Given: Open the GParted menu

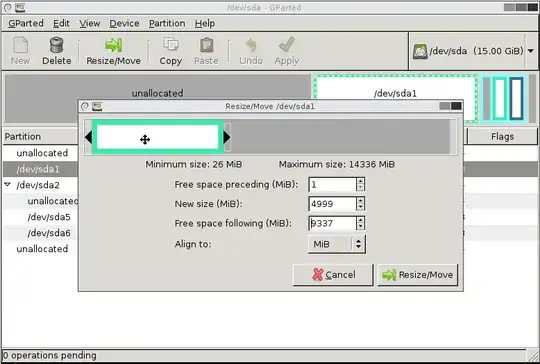Looking at the screenshot, I should point(25,23).
